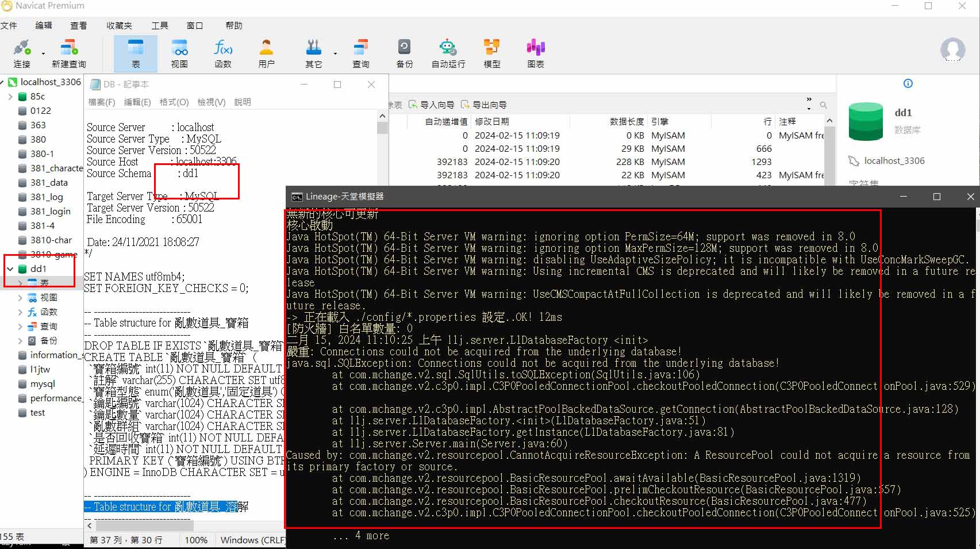Click the info icon in right panel
The image size is (980, 549).
coord(908,83)
